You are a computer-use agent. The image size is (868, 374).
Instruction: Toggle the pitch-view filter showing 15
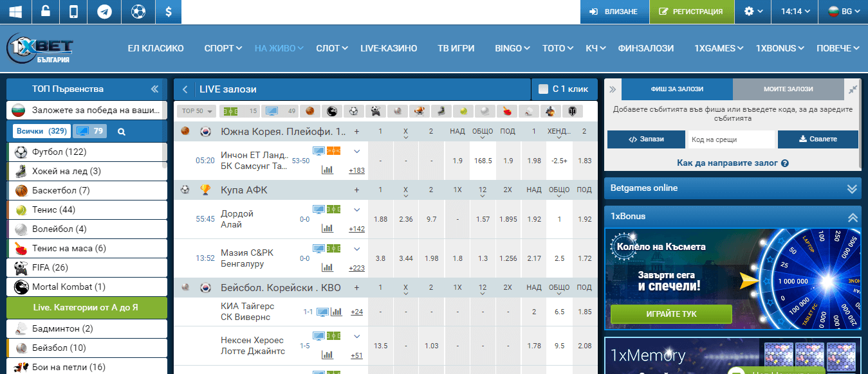[x=240, y=111]
